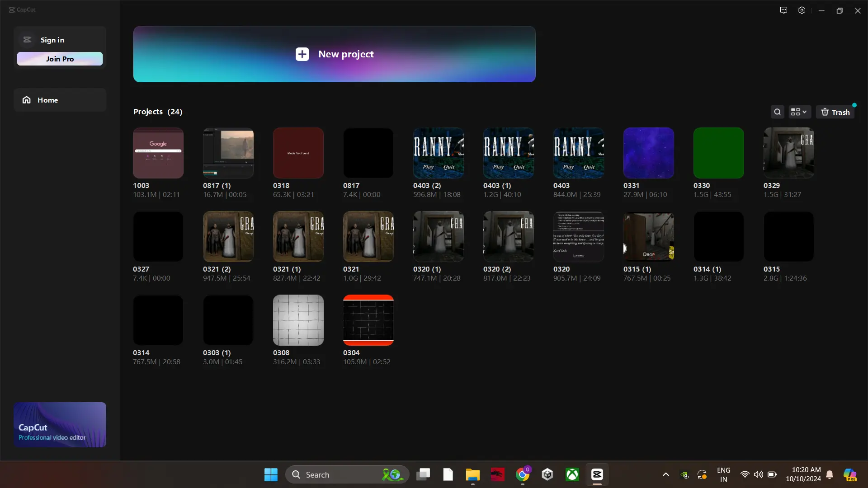
Task: Click the CapCut Professional video editor banner
Action: coord(60,425)
